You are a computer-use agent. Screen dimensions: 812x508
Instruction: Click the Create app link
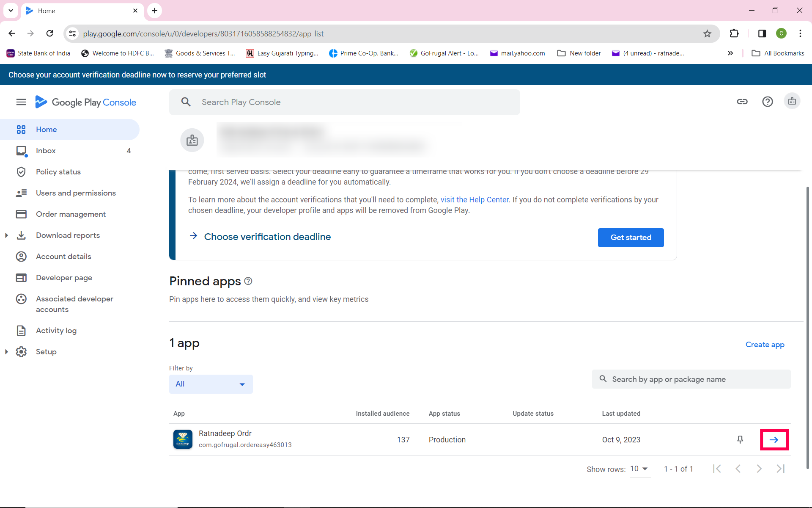point(765,345)
